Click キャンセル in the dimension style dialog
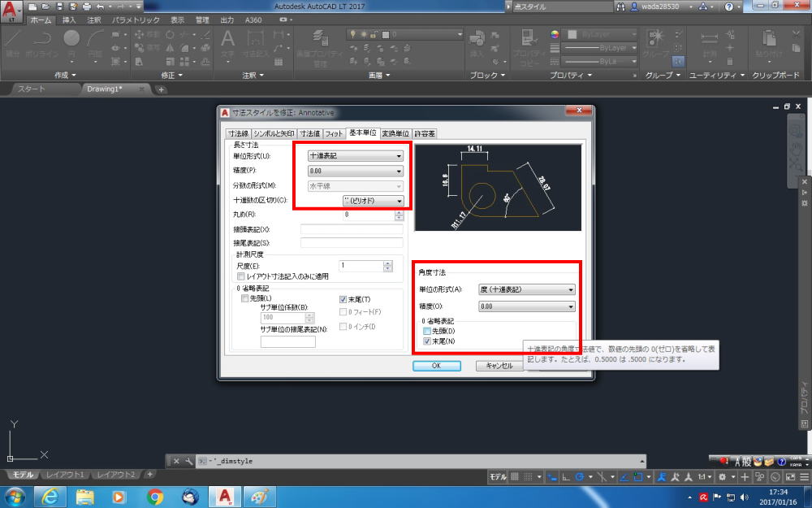Viewport: 812px width, 508px height. [x=499, y=366]
